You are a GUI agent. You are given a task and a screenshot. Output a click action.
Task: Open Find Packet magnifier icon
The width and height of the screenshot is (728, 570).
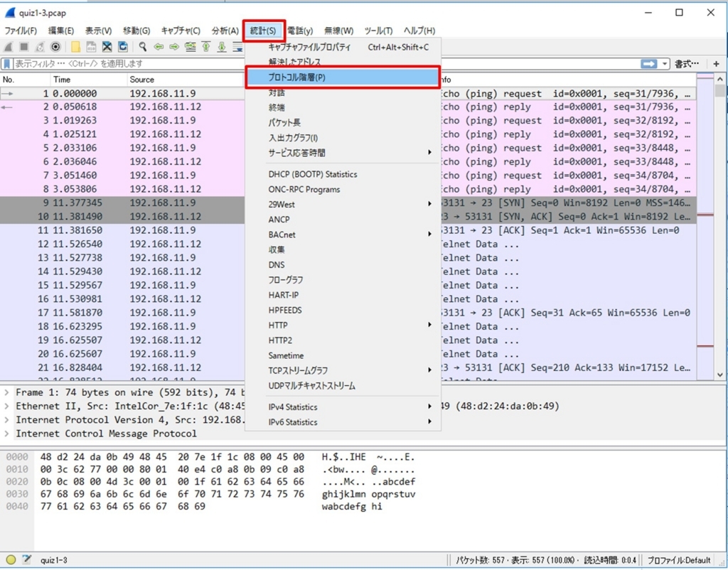(x=143, y=47)
